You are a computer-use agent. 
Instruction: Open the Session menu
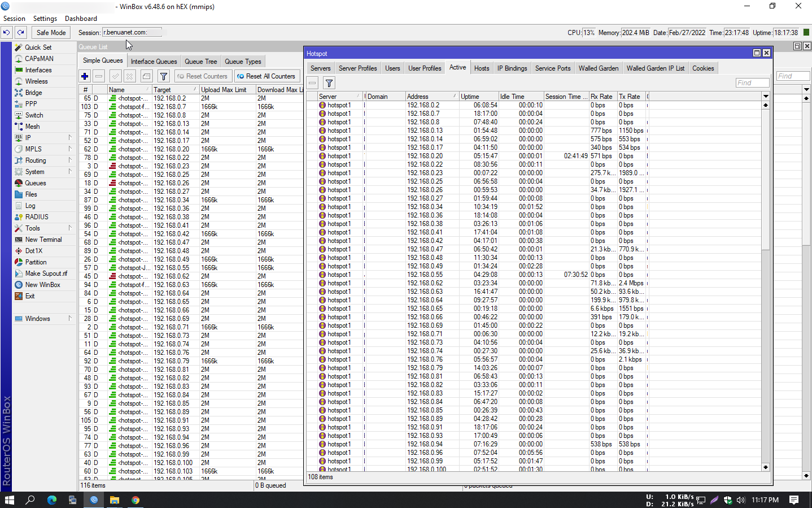coord(14,19)
